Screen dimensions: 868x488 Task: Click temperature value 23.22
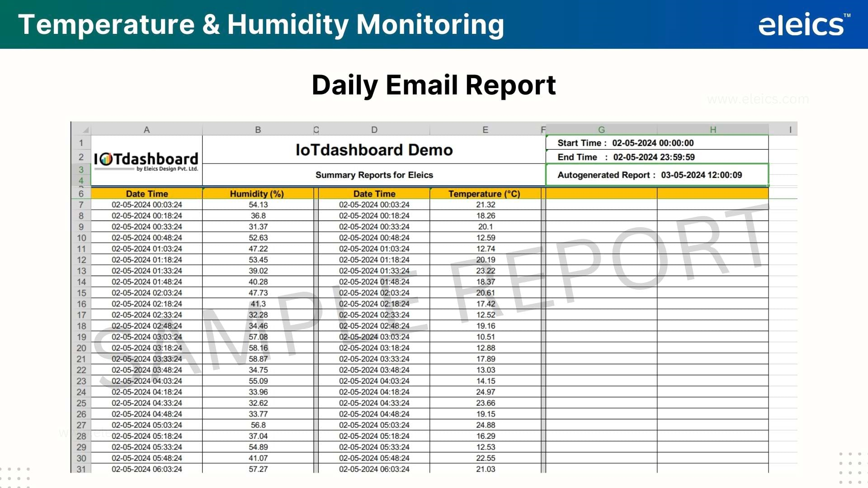(486, 271)
